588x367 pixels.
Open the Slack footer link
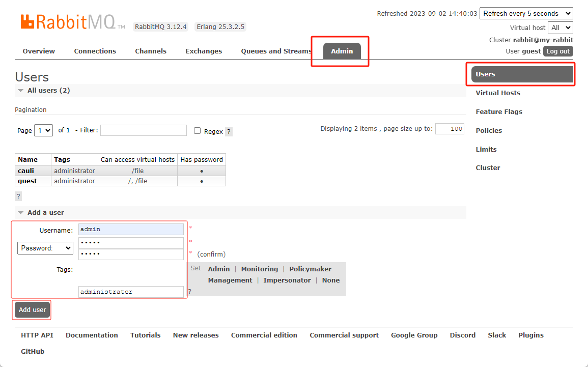(497, 335)
